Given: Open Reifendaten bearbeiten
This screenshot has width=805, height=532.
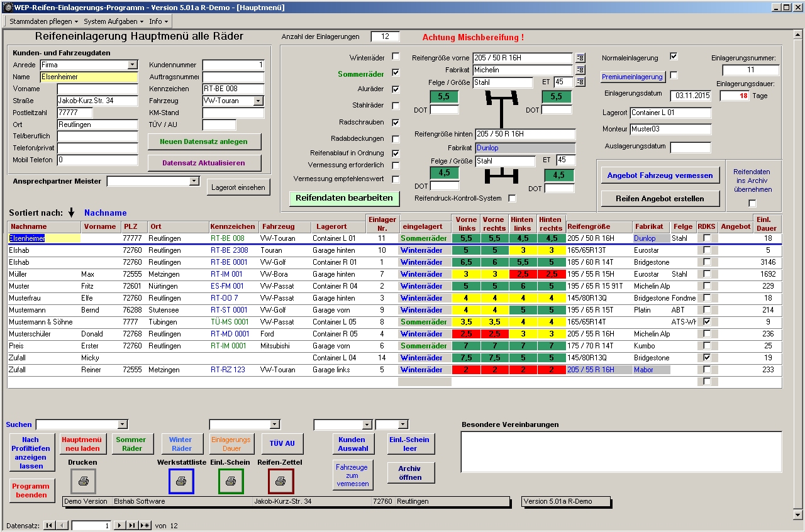Looking at the screenshot, I should pyautogui.click(x=344, y=198).
